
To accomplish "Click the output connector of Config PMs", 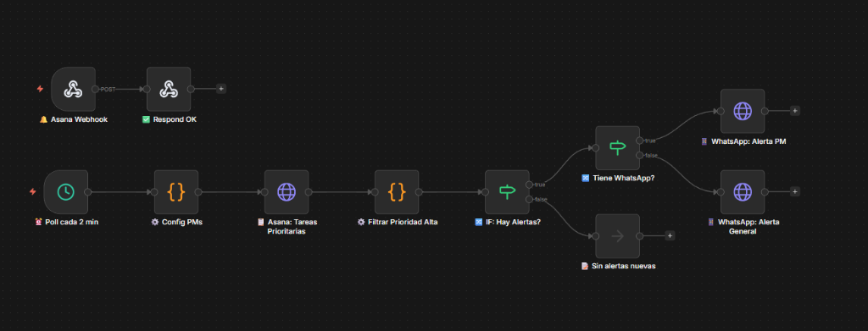I will pyautogui.click(x=198, y=192).
